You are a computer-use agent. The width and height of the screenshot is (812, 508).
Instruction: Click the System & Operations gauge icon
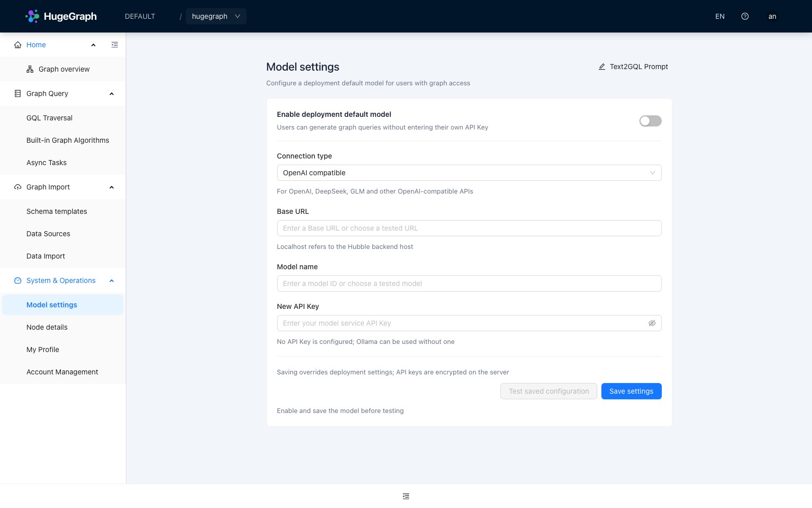(x=18, y=280)
